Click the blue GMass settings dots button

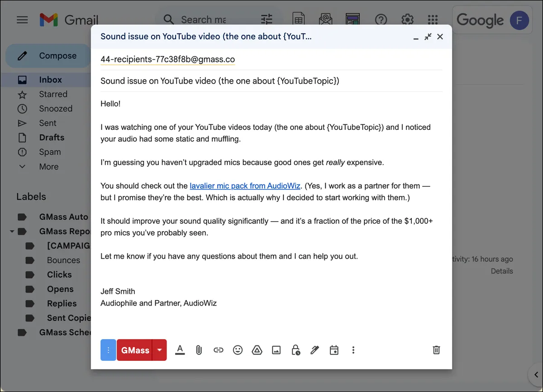[x=108, y=350]
